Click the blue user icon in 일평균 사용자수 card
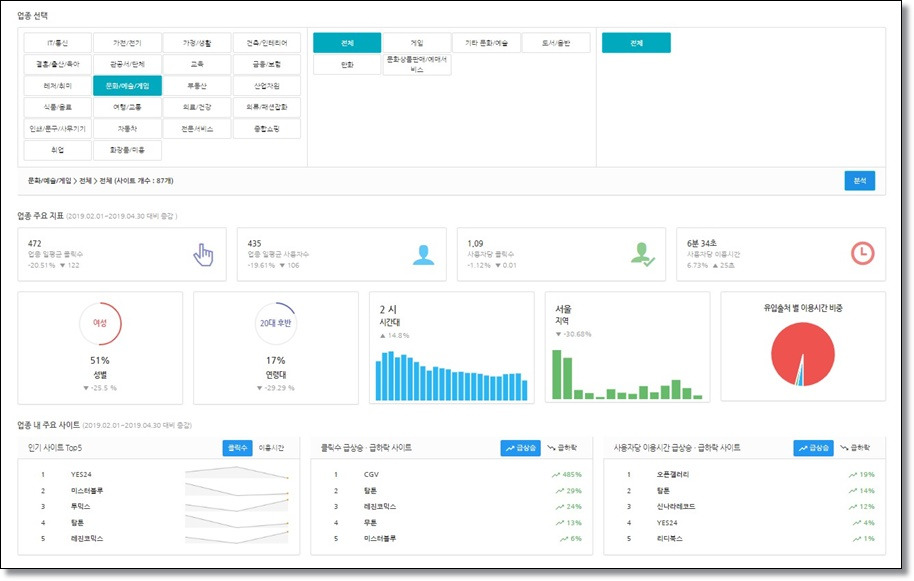This screenshot has height=581, width=914. tap(423, 255)
